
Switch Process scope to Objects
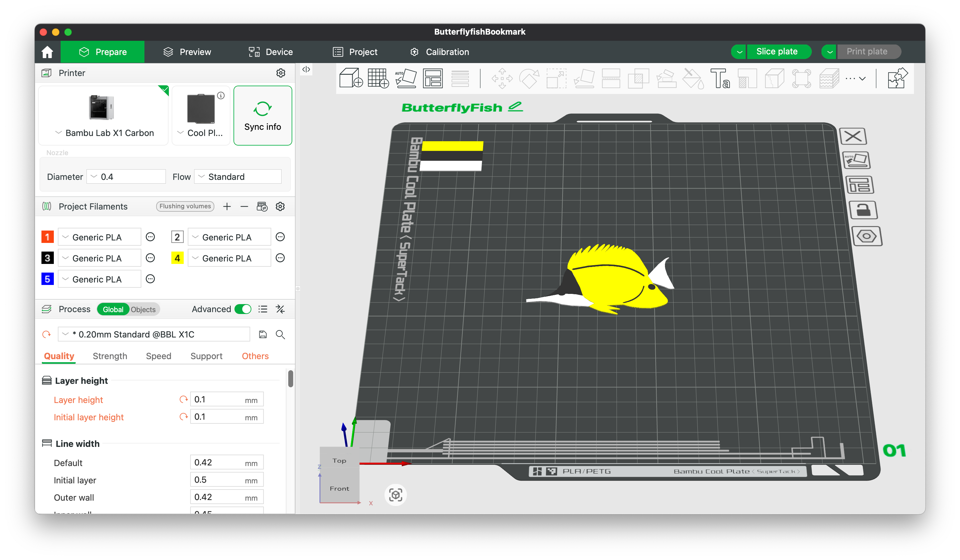[x=143, y=309]
